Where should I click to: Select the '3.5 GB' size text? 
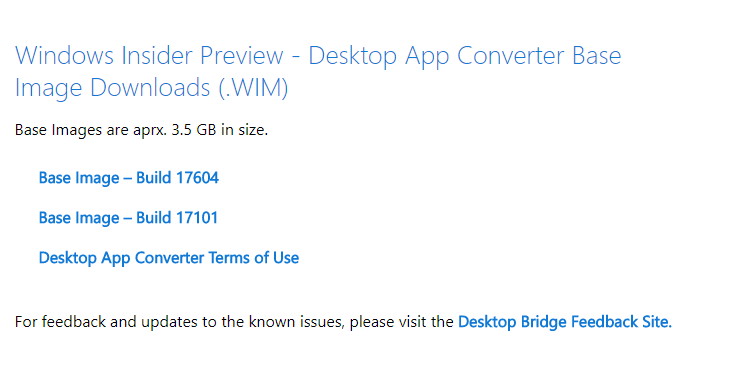pyautogui.click(x=194, y=130)
